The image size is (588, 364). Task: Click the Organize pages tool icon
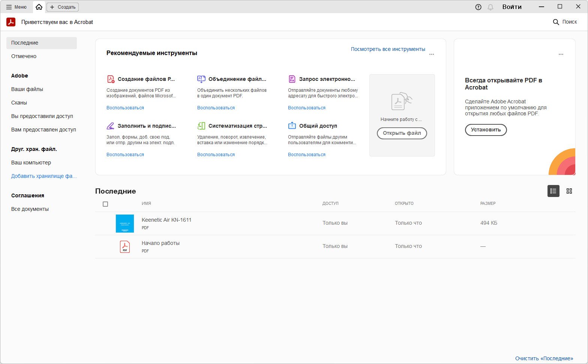pyautogui.click(x=201, y=126)
